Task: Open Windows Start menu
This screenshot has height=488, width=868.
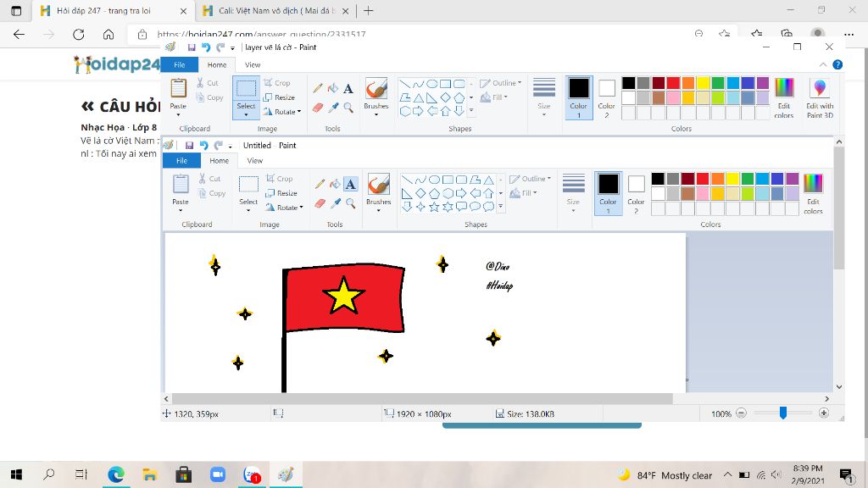Action: 17,474
